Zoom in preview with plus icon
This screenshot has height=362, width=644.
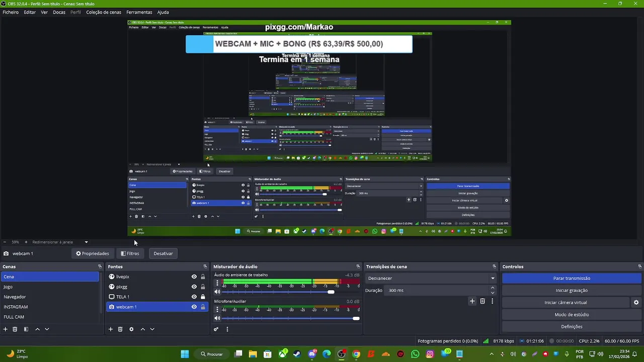pyautogui.click(x=26, y=242)
